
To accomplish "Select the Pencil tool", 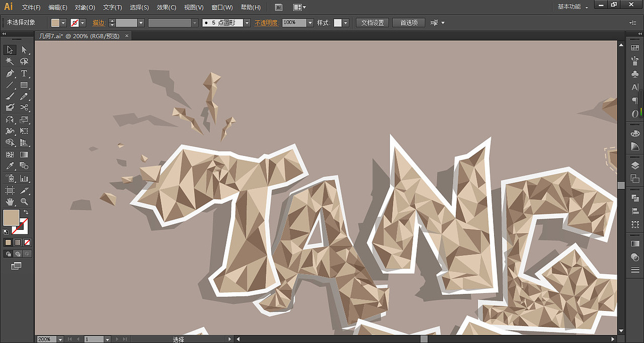I will coord(24,97).
